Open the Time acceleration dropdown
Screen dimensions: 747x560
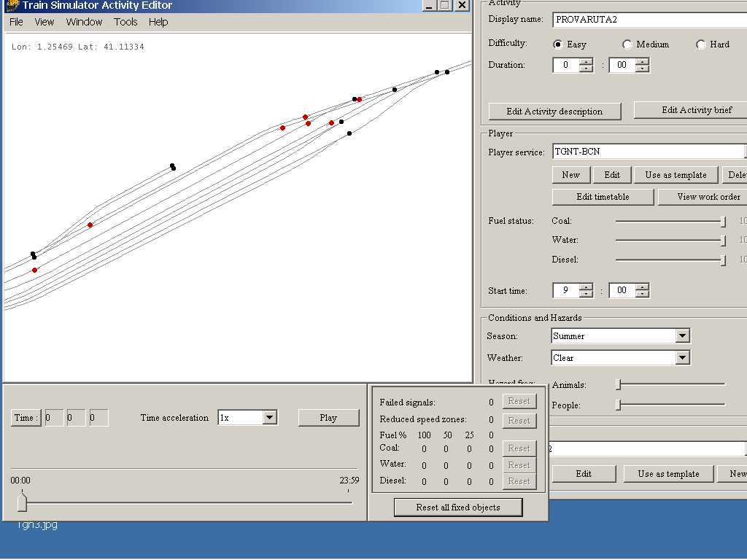click(x=269, y=418)
